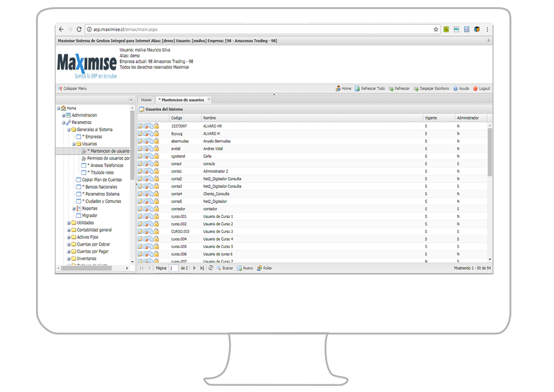The image size is (554, 392).
Task: Click the padlock icon on the contador row
Action: click(156, 209)
